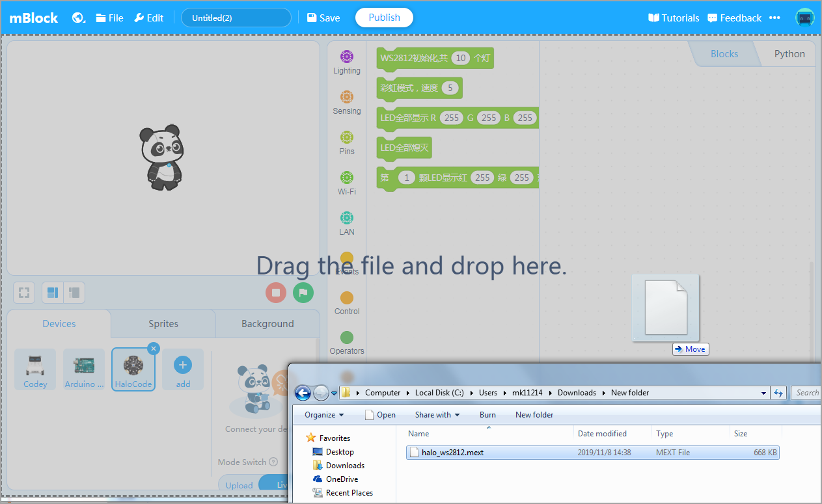Click the Explorer back arrow button
Viewport: 822px width, 504px height.
point(303,393)
